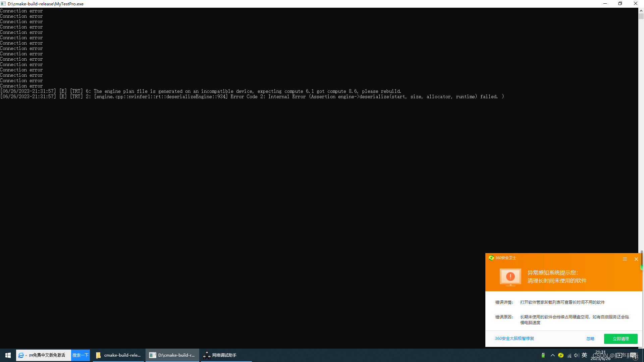This screenshot has height=362, width=644.
Task: Open the Wi-Fi network tray icon
Action: click(x=569, y=355)
